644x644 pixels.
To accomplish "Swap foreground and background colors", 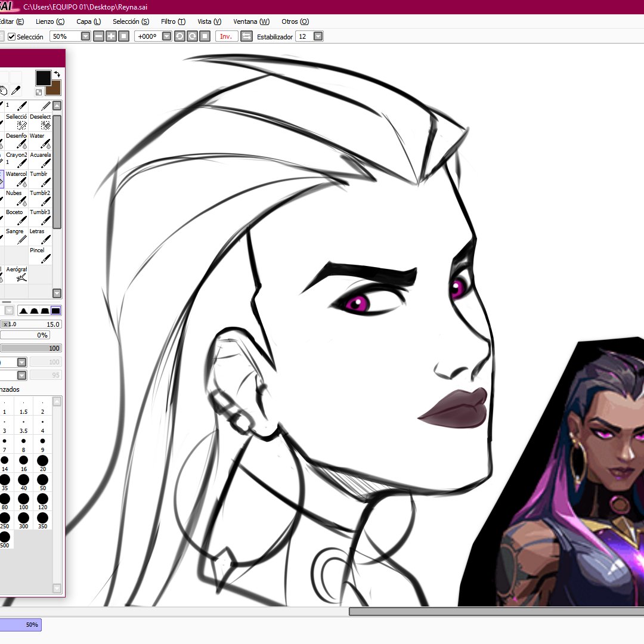I will pos(57,74).
